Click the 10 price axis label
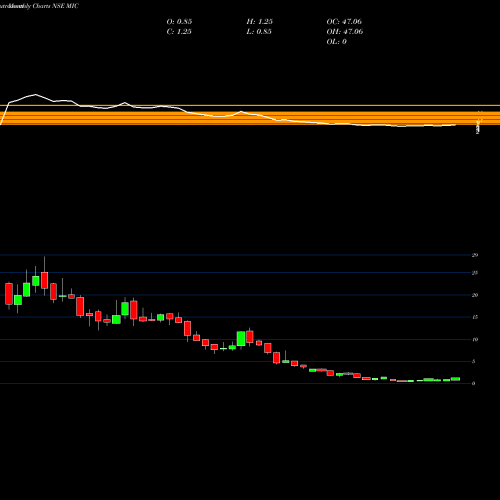 (x=475, y=339)
